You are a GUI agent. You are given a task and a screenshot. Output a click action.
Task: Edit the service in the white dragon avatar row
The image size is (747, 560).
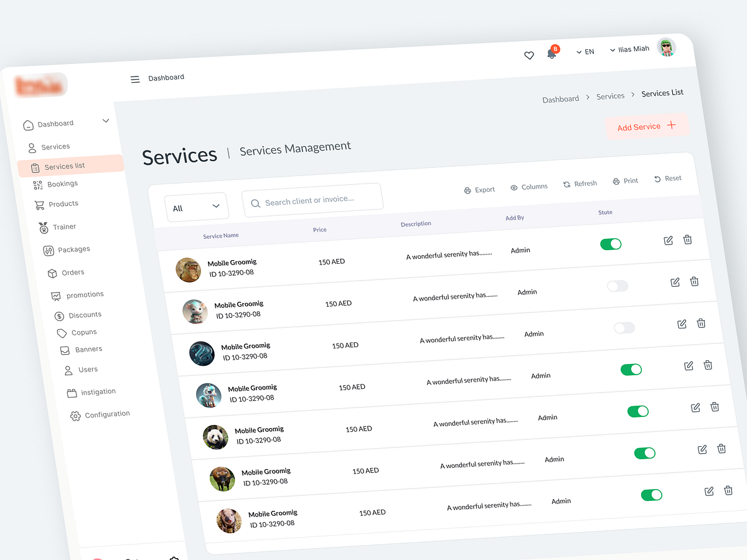(x=689, y=366)
